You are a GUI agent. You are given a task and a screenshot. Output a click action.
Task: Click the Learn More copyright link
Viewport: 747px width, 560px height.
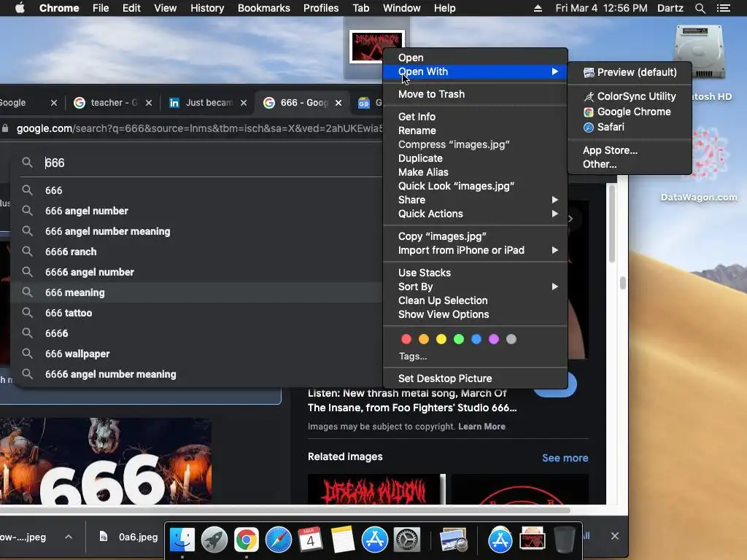pos(481,427)
